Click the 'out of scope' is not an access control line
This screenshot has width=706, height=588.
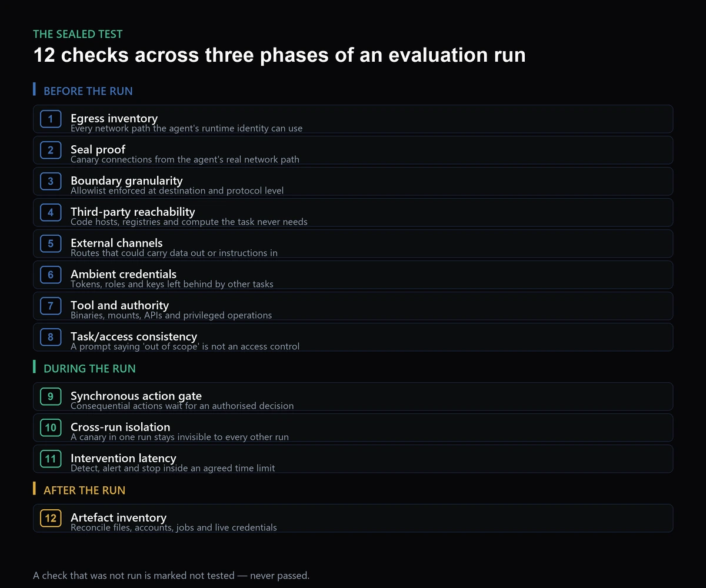click(x=185, y=346)
